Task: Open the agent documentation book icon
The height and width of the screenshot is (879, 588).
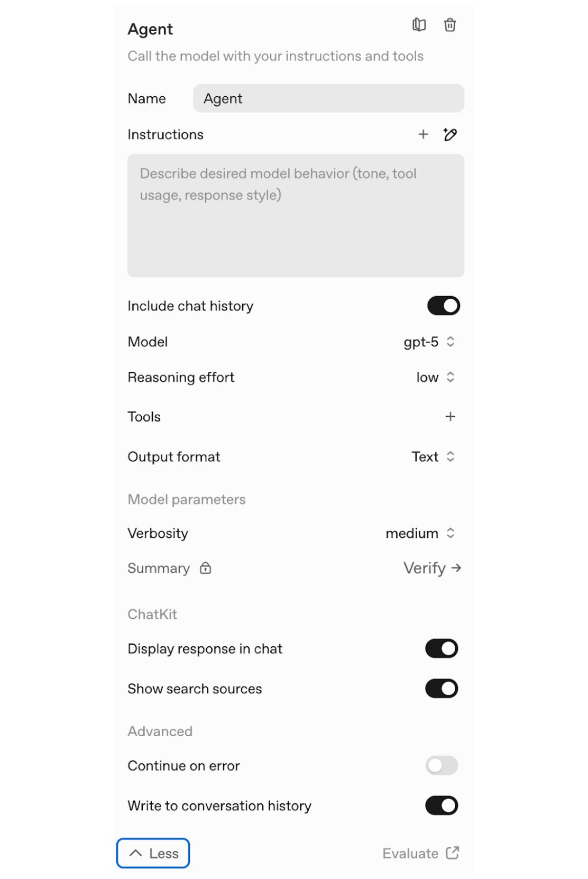Action: point(419,25)
